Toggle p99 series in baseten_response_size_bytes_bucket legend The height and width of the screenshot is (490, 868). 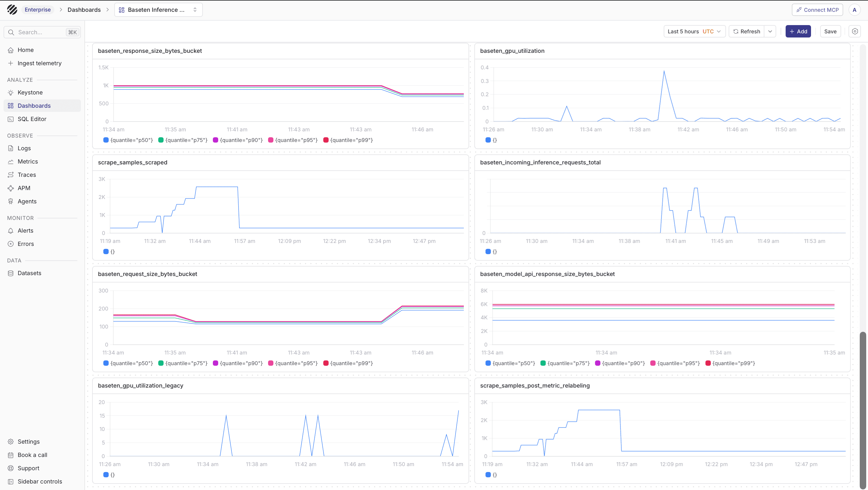tap(348, 140)
